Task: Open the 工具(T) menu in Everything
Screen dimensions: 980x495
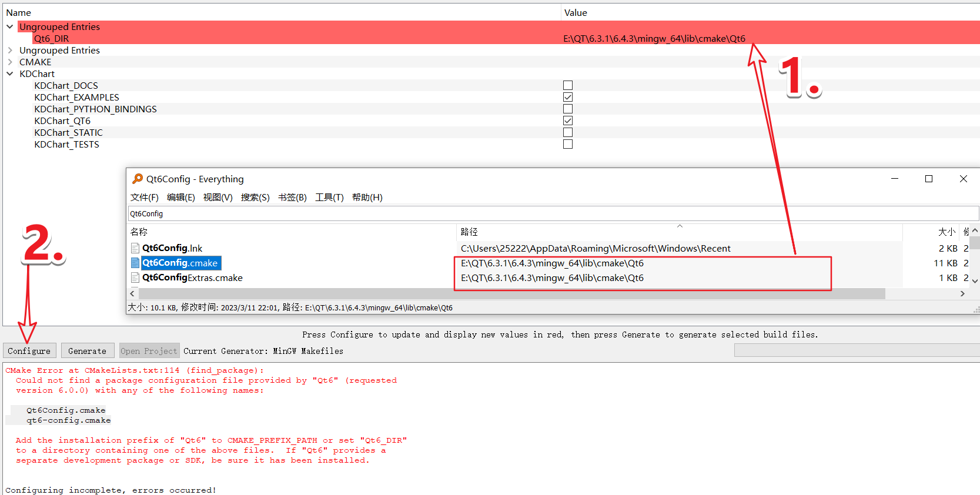Action: pos(329,197)
